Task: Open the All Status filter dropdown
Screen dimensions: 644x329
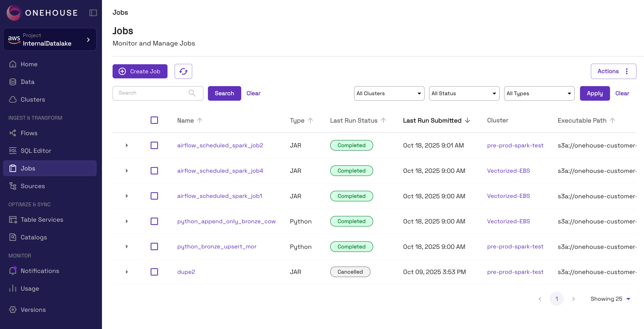Action: click(464, 93)
